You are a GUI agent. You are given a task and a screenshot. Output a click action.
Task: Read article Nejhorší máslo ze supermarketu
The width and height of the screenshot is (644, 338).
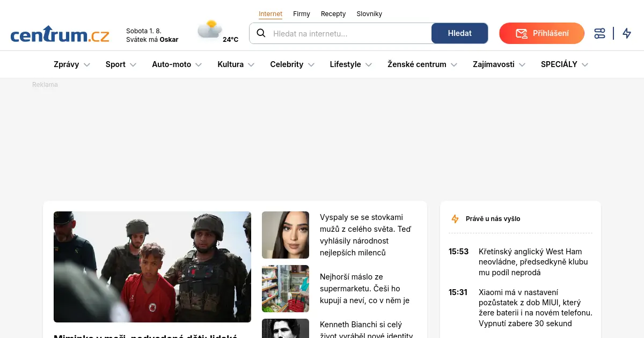tap(364, 289)
